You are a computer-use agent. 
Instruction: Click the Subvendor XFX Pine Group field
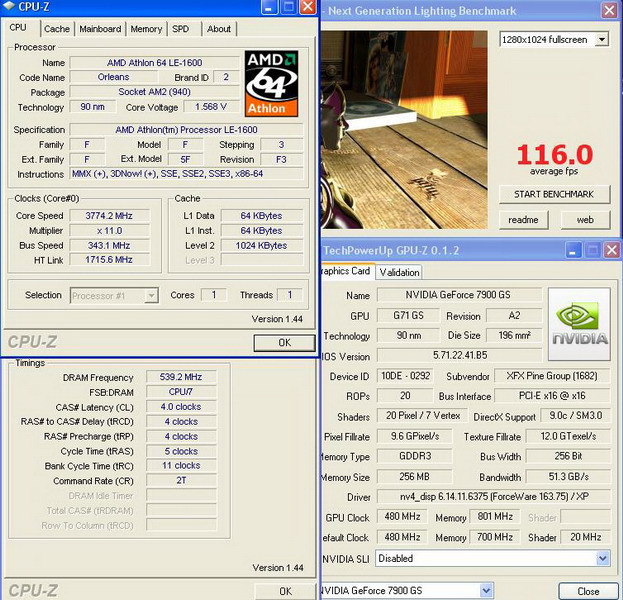[552, 376]
